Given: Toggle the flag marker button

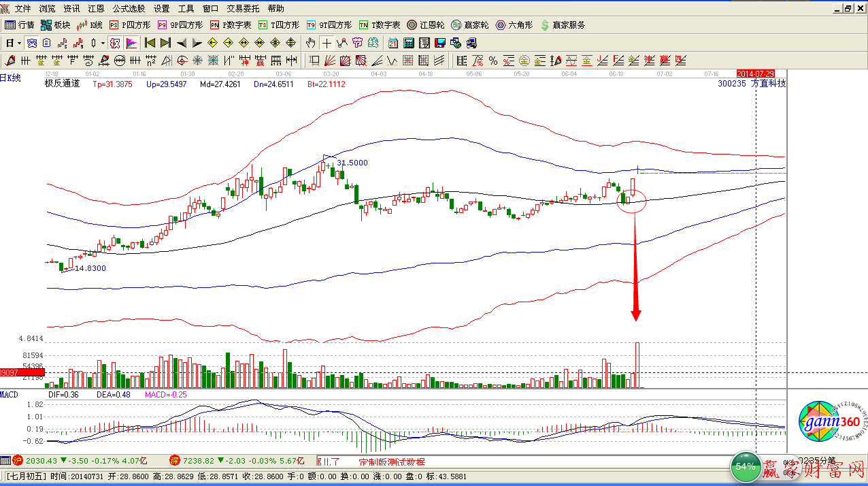Looking at the screenshot, I should (131, 43).
